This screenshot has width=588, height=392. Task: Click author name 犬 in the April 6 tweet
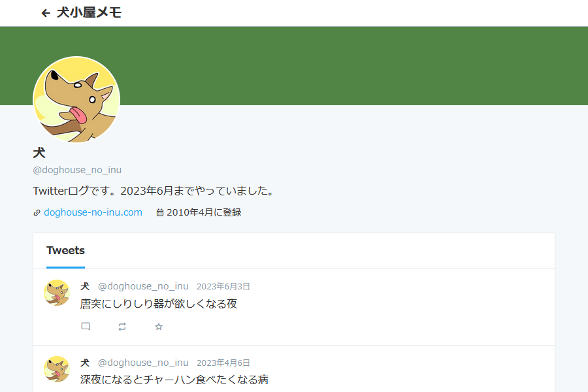click(x=85, y=363)
